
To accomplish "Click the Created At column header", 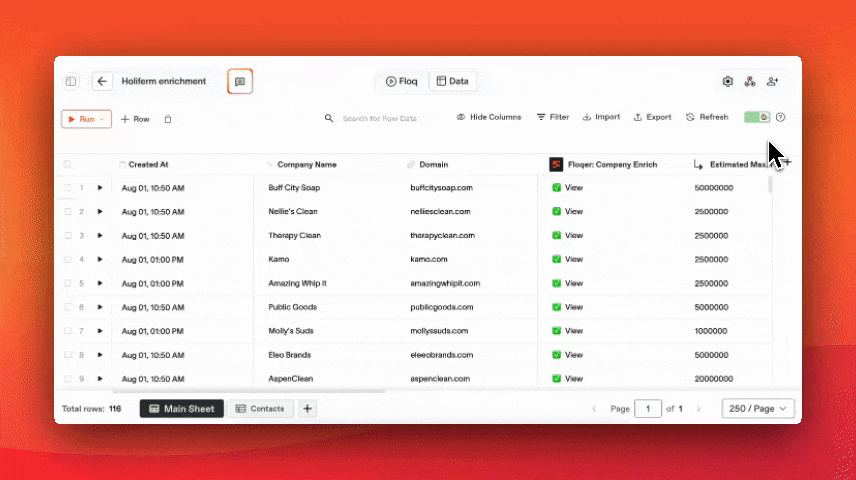I will pyautogui.click(x=148, y=164).
